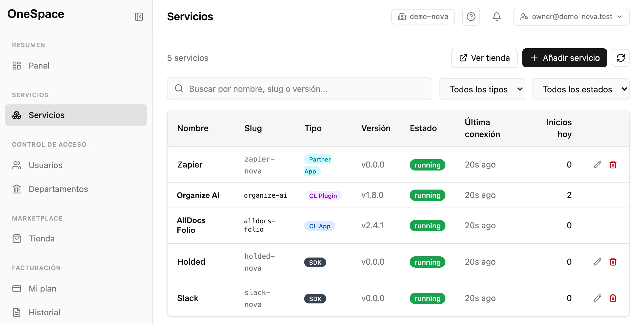Open Mi plan billing page
Screen dimensions: 644x324
pyautogui.click(x=76, y=289)
